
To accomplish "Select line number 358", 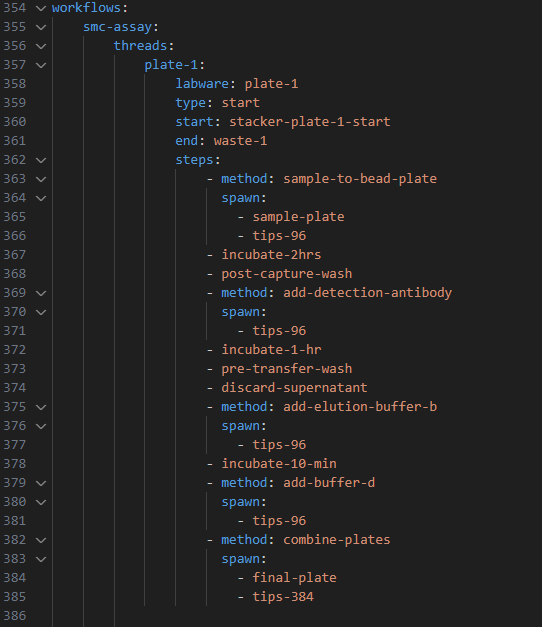I will (15, 84).
